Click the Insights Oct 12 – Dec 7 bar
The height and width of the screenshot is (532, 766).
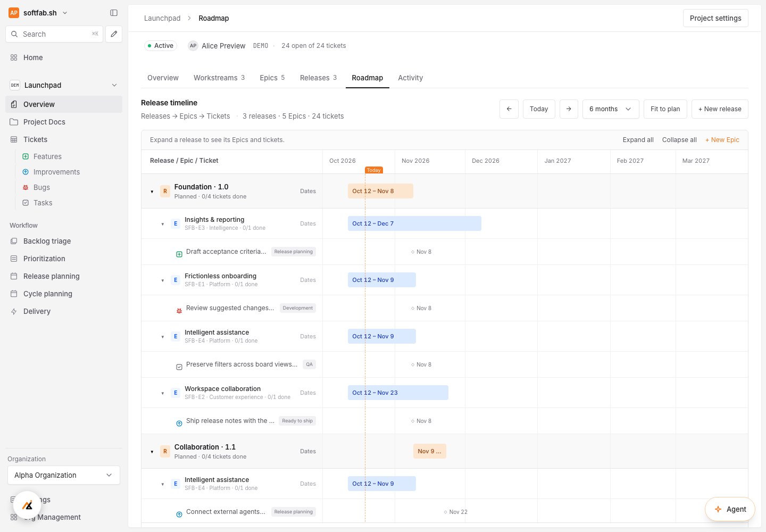(x=414, y=223)
